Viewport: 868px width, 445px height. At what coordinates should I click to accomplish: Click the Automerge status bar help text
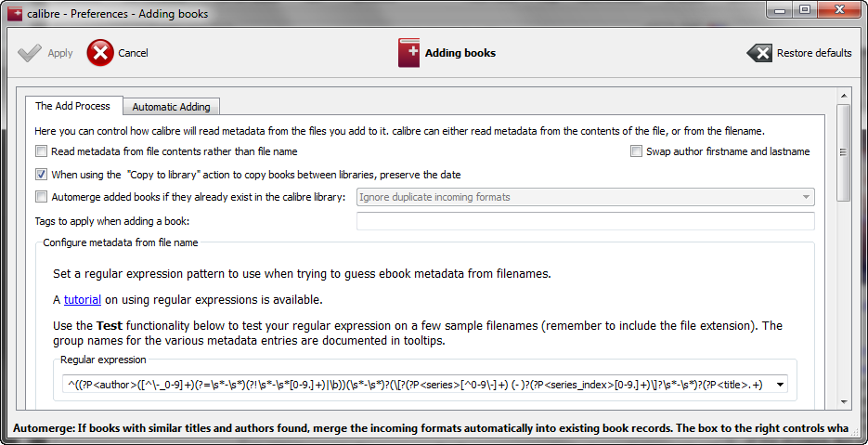click(x=431, y=428)
